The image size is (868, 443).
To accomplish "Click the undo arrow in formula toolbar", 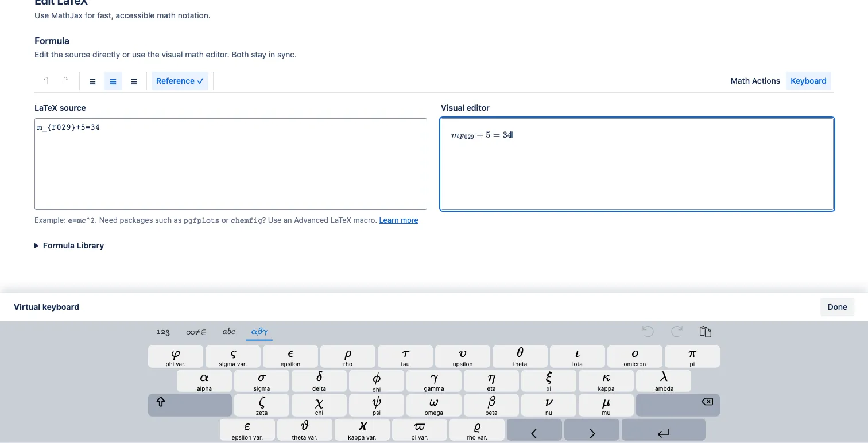I will pyautogui.click(x=46, y=81).
